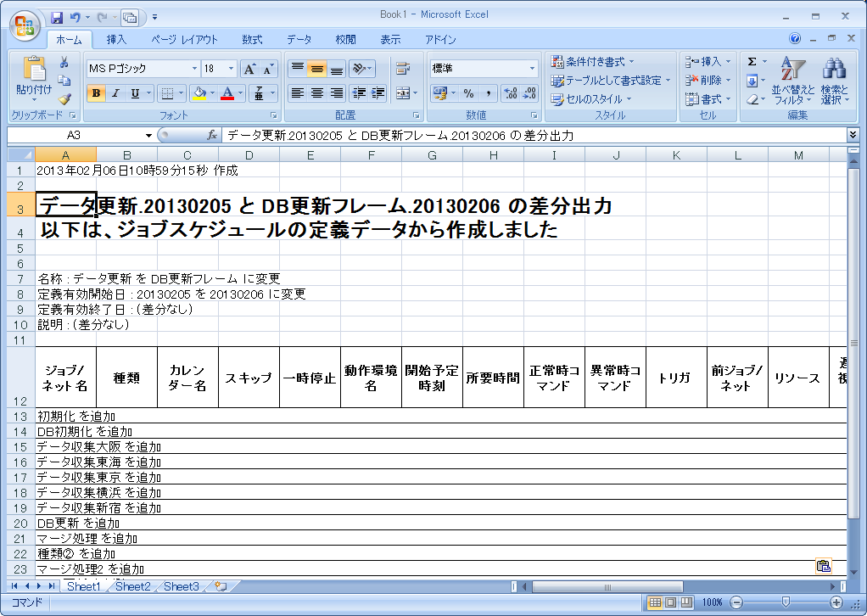Apply comma style format
The image size is (867, 616).
tap(489, 93)
